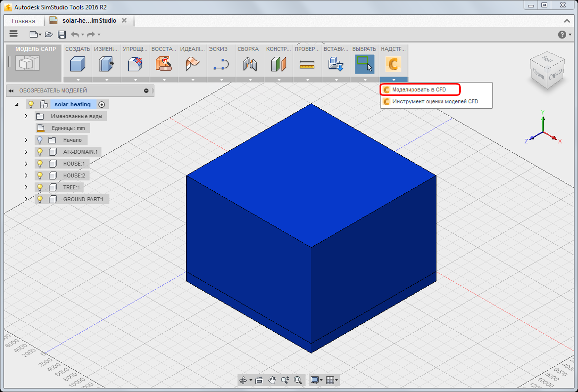Expand the Начало node

pos(26,140)
